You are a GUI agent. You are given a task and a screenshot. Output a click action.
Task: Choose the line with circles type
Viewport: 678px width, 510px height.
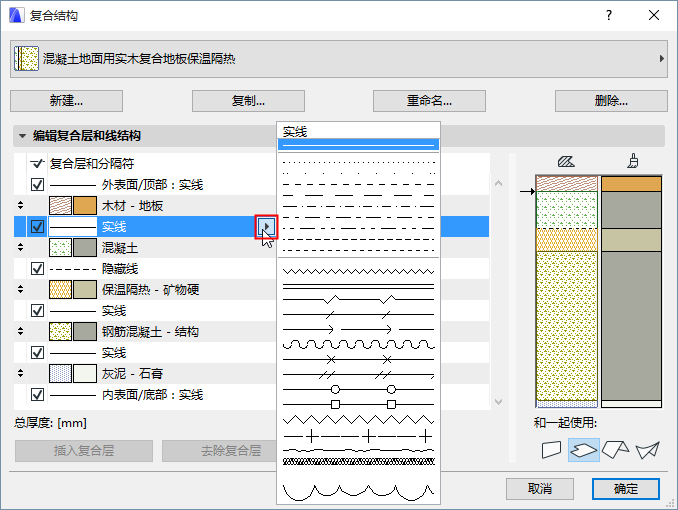pyautogui.click(x=358, y=389)
